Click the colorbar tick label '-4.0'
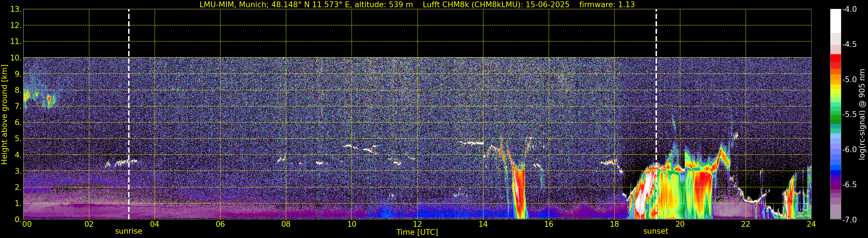This screenshot has width=868, height=238. [x=850, y=10]
